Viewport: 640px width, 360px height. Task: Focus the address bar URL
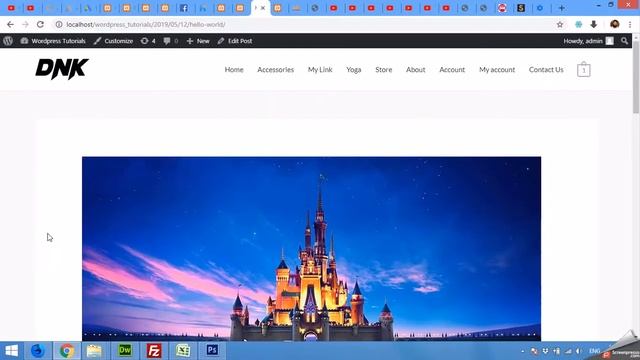click(146, 24)
